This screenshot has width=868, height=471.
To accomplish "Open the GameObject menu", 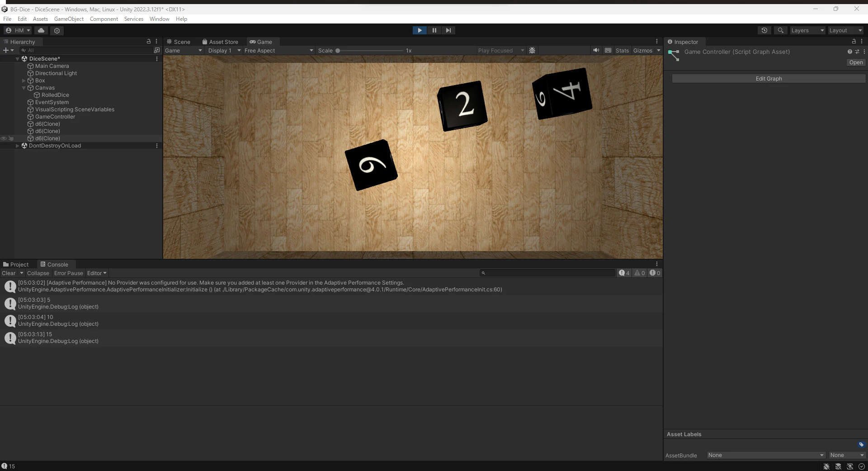I will [69, 19].
